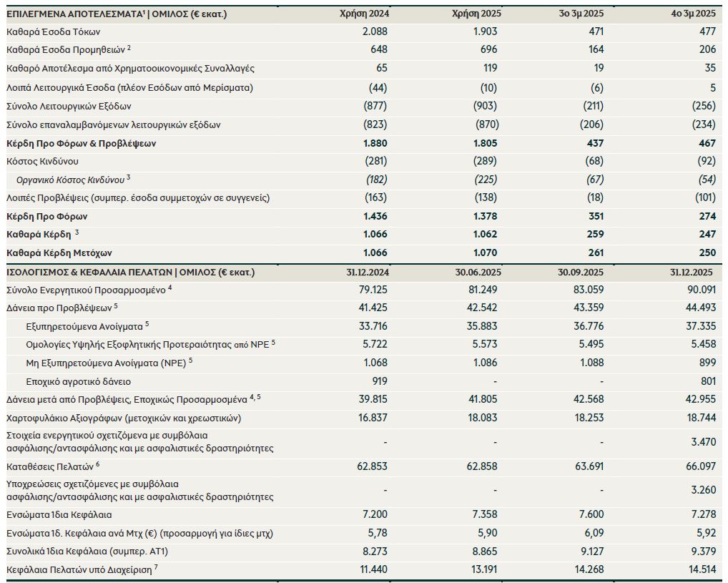Click the 'Χρήση 2025' column header
728x583 pixels.
(x=474, y=14)
